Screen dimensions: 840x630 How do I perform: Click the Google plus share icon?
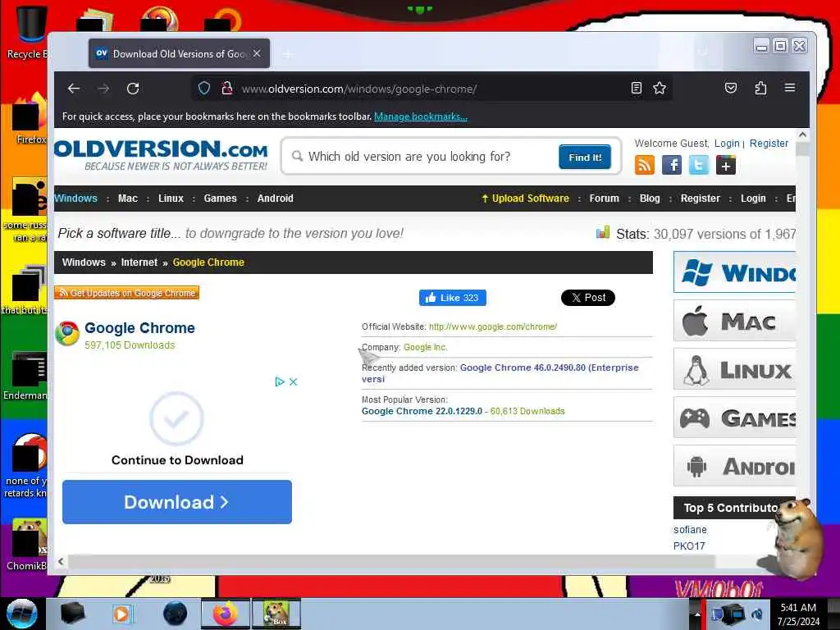click(x=726, y=165)
